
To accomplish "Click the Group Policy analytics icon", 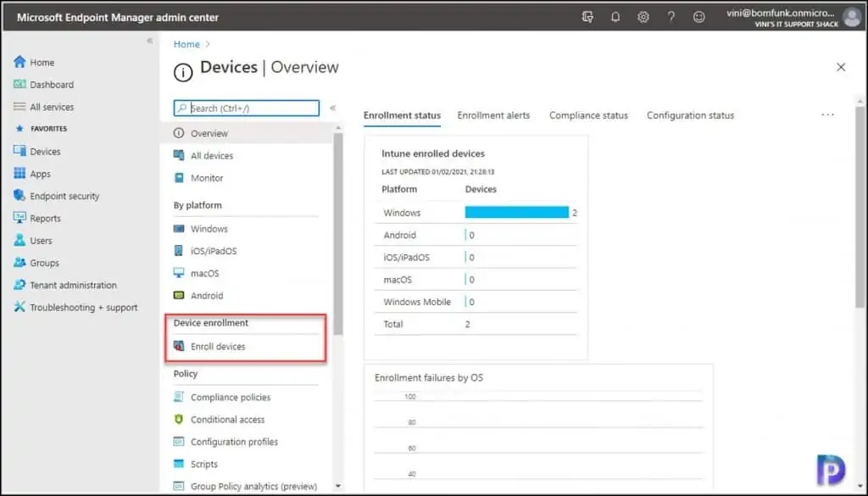I will point(179,486).
